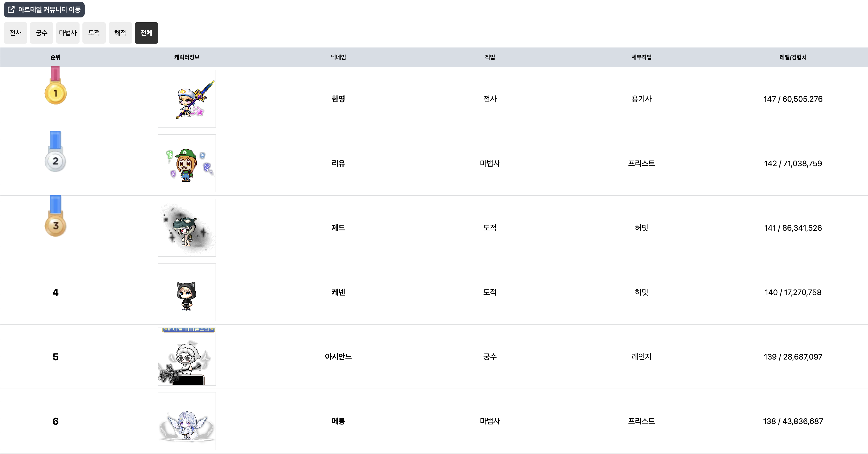
Task: Select nickname 제드
Action: [338, 228]
